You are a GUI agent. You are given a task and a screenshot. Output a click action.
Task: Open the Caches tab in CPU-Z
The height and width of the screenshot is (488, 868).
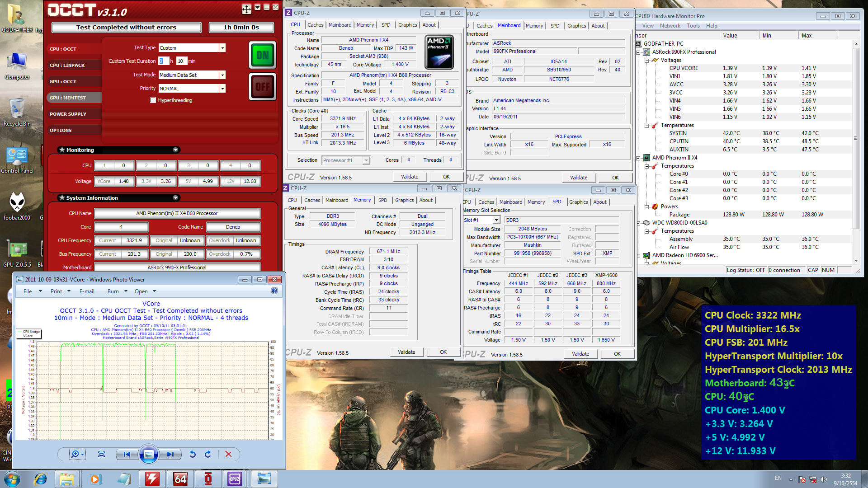[315, 25]
